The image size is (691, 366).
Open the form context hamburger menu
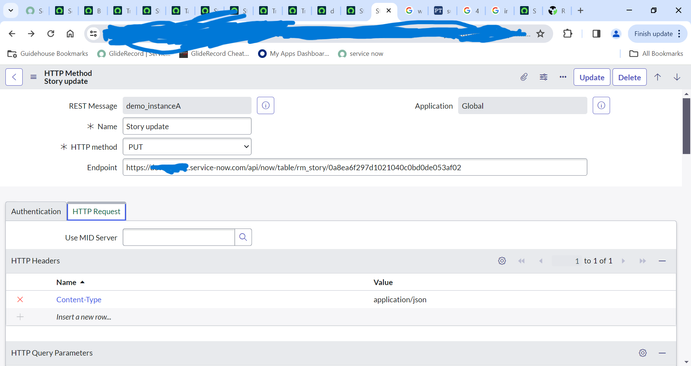33,77
